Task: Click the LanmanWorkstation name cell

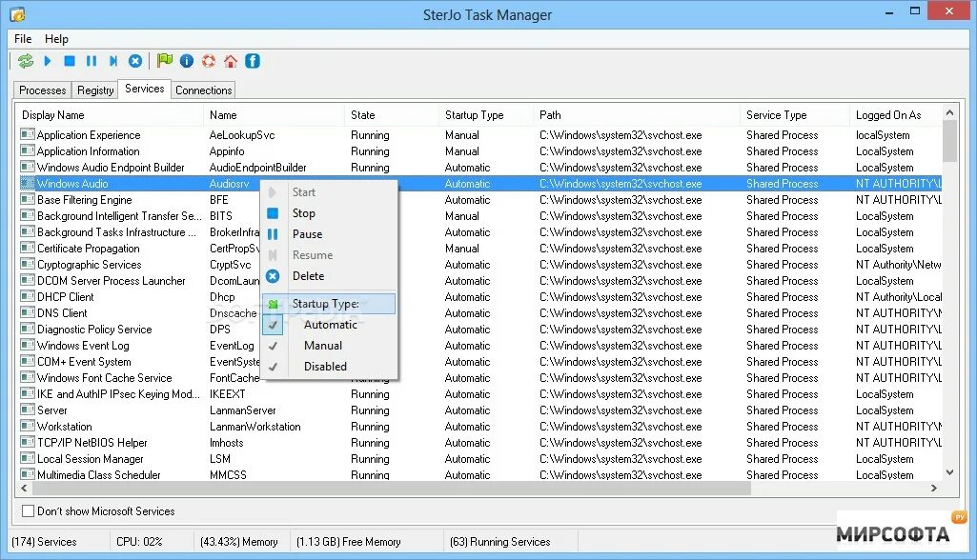Action: [x=255, y=427]
